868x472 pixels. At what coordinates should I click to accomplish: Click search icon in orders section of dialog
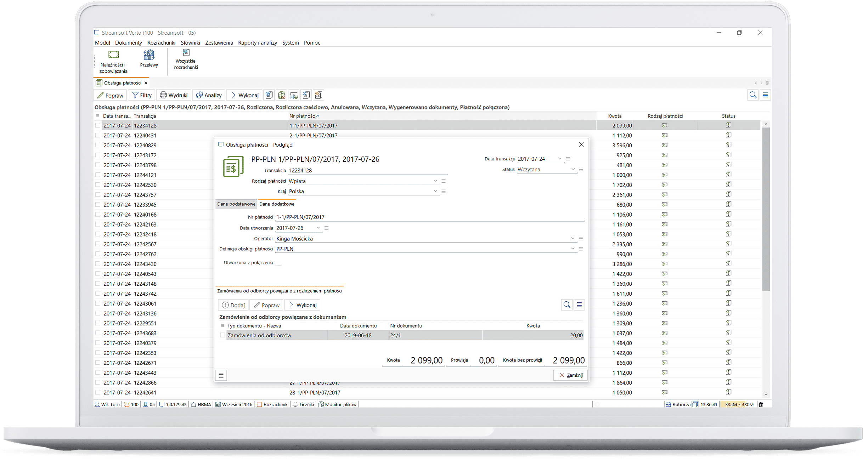pos(567,305)
